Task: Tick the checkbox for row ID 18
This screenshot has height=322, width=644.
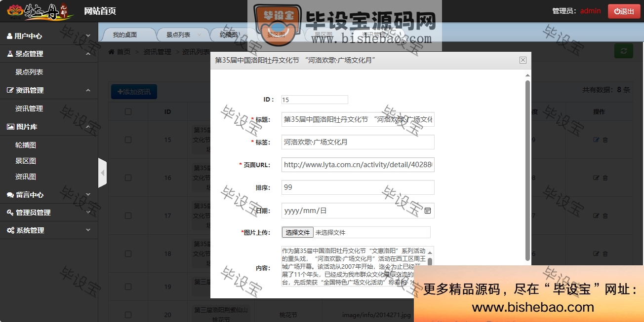Action: point(128,254)
